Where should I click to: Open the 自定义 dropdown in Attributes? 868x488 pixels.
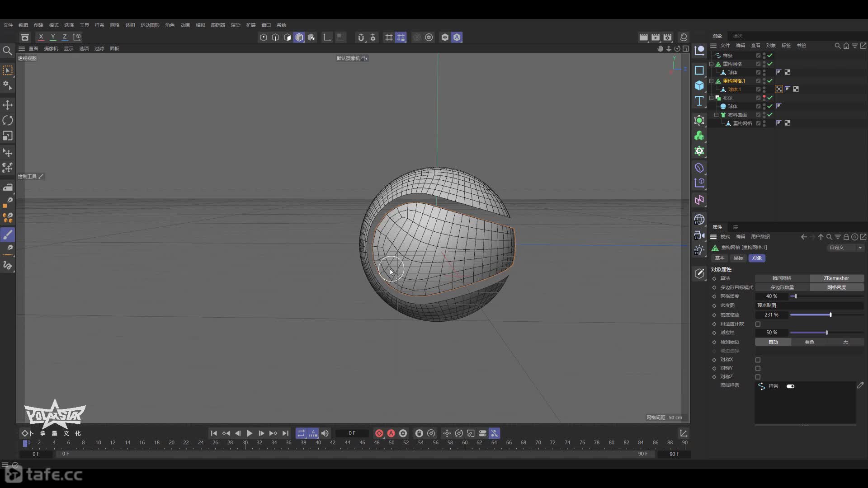846,248
